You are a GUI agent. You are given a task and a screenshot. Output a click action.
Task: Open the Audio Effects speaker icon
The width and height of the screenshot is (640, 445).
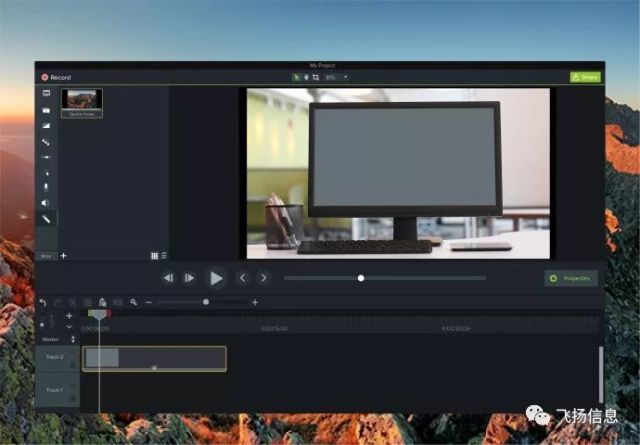pos(45,202)
